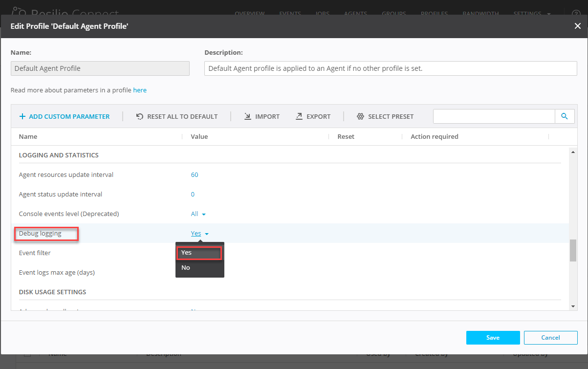Focus the parameter search input box
This screenshot has height=369, width=588.
tap(494, 116)
